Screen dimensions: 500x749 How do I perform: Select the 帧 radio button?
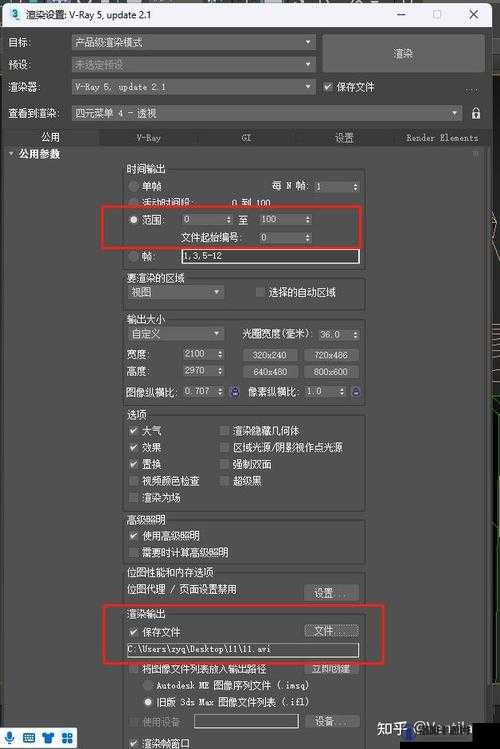click(133, 256)
